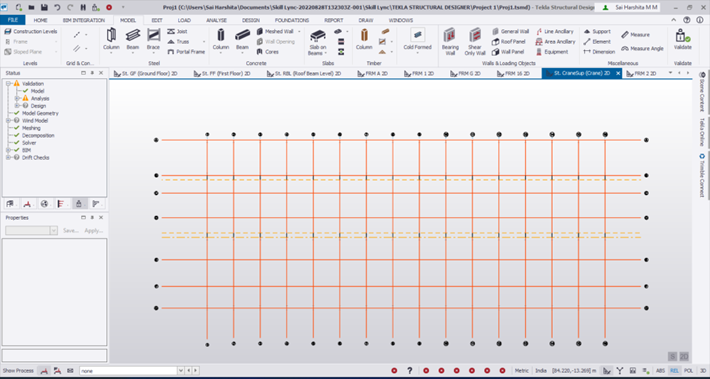
Task: Click the Construction Levels button
Action: point(31,32)
